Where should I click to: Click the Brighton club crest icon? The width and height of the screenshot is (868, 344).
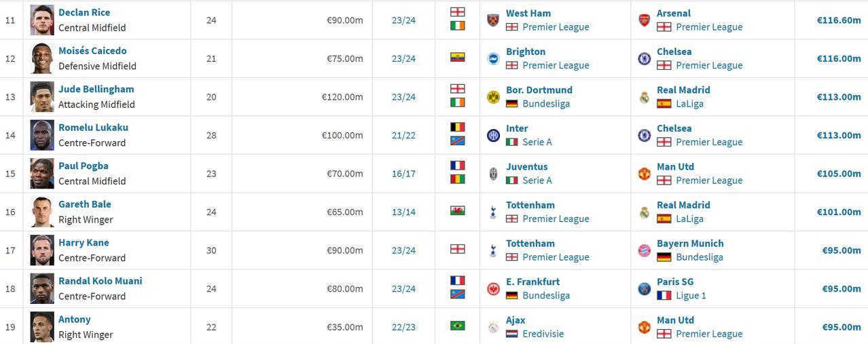pos(493,58)
